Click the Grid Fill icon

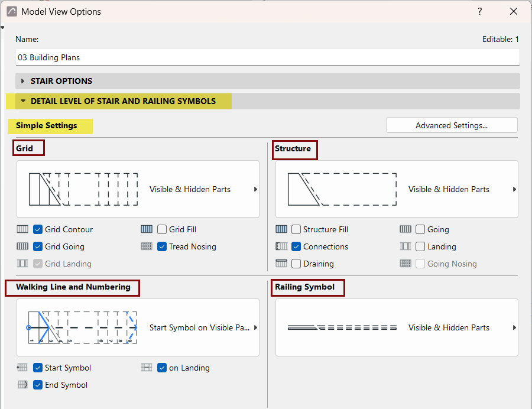click(x=147, y=229)
